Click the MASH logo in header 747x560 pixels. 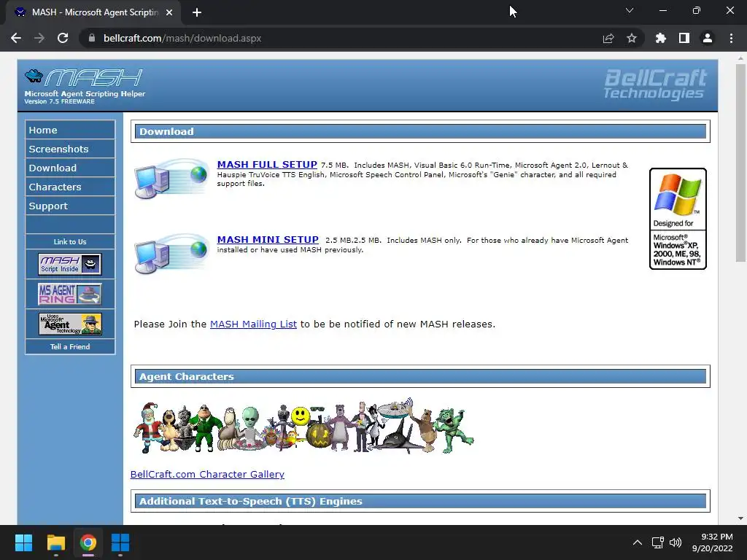click(84, 77)
